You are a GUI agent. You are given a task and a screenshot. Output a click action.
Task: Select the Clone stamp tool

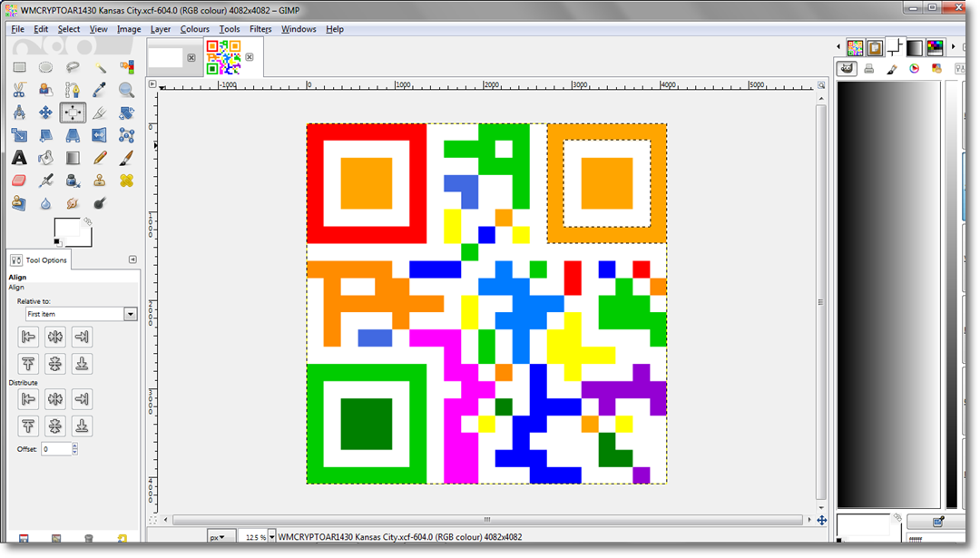[x=100, y=181]
